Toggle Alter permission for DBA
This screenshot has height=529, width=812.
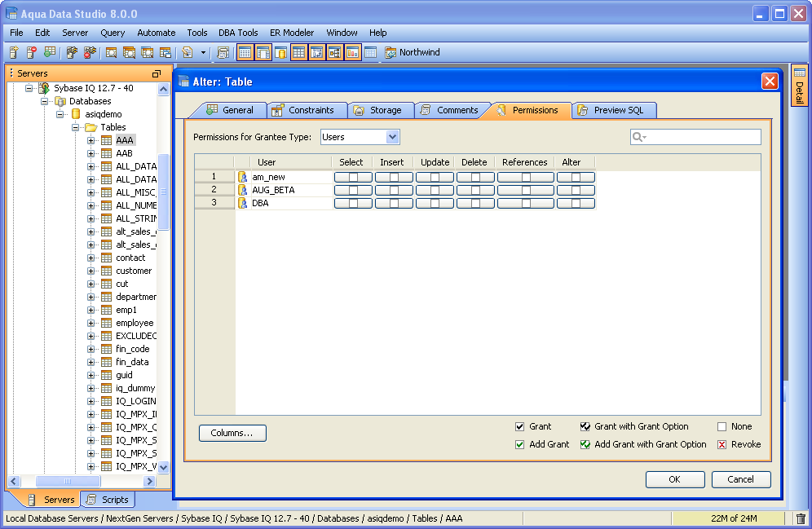[x=576, y=203]
